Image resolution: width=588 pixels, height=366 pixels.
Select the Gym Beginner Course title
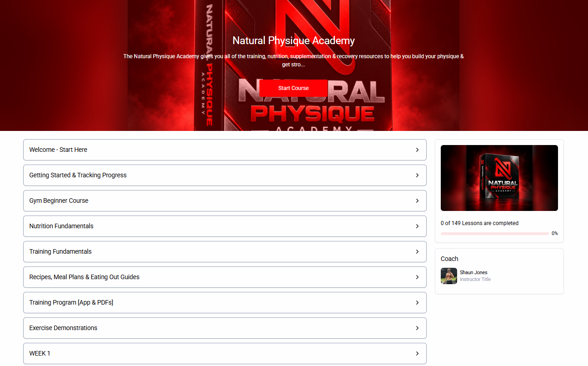(x=59, y=201)
